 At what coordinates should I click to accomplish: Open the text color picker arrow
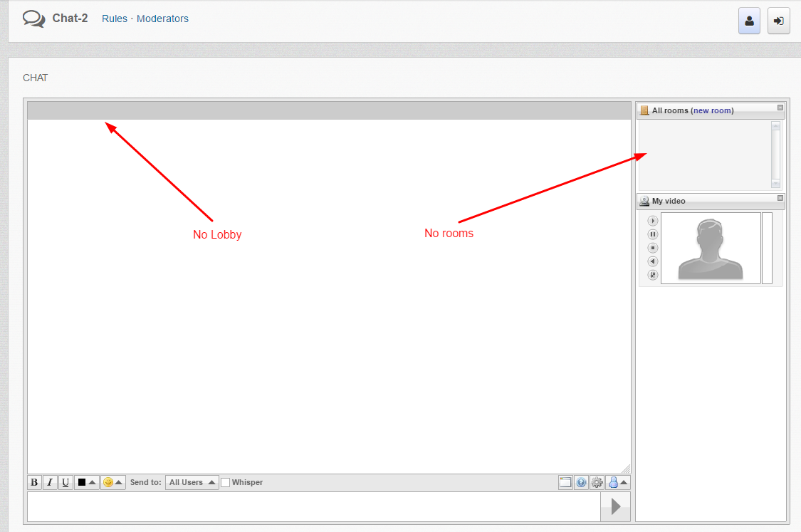click(x=93, y=482)
